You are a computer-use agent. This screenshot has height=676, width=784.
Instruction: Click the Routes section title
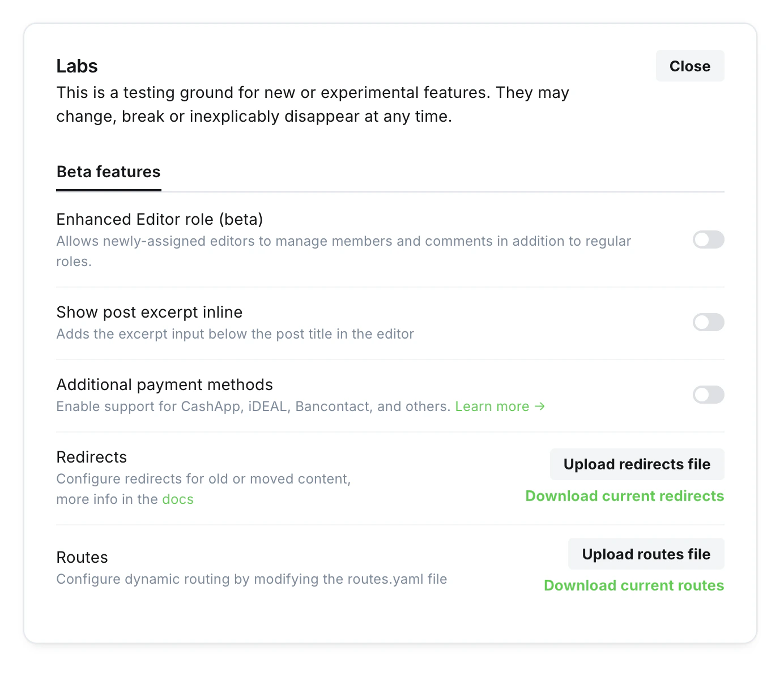pyautogui.click(x=82, y=558)
